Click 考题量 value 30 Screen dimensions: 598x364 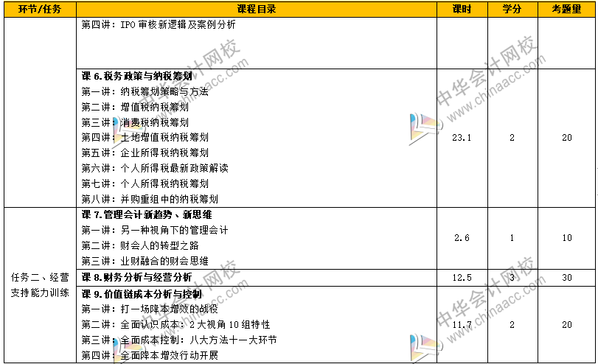[x=567, y=278]
